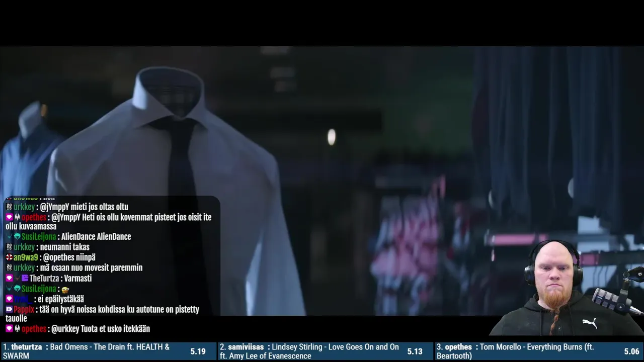The height and width of the screenshot is (362, 644).
Task: Click the streamer webcam overlay
Action: point(567,288)
